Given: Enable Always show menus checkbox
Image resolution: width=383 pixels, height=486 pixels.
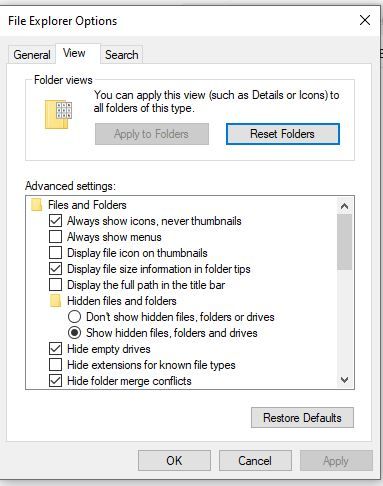Looking at the screenshot, I should (x=55, y=237).
